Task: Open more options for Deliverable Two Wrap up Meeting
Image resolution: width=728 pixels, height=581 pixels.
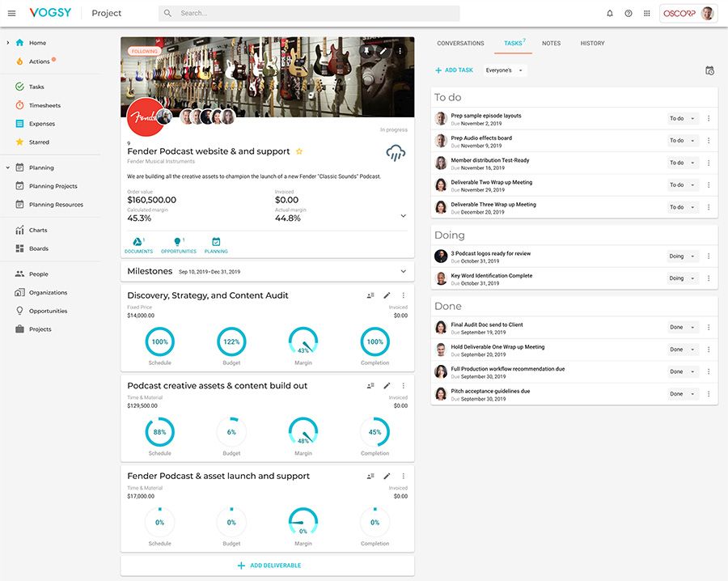Action: (x=709, y=184)
